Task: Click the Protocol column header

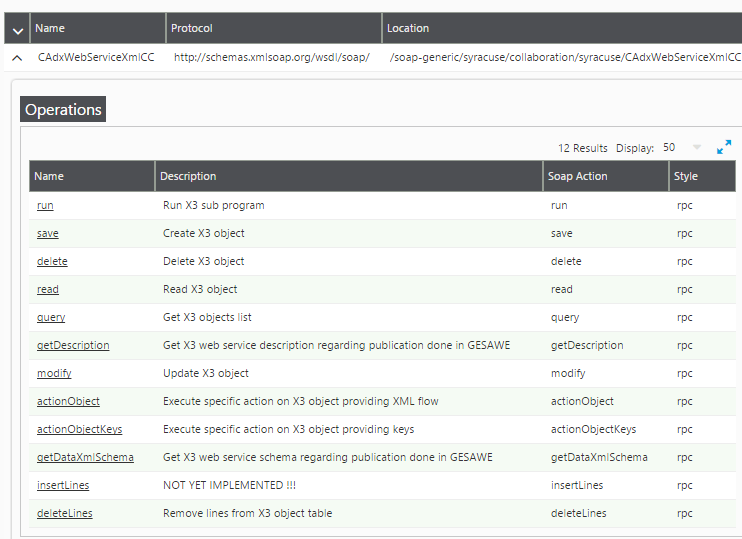Action: (274, 28)
